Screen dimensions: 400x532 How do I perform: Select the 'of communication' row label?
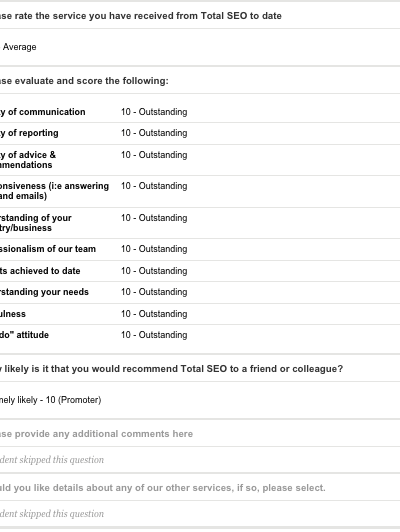(x=43, y=112)
